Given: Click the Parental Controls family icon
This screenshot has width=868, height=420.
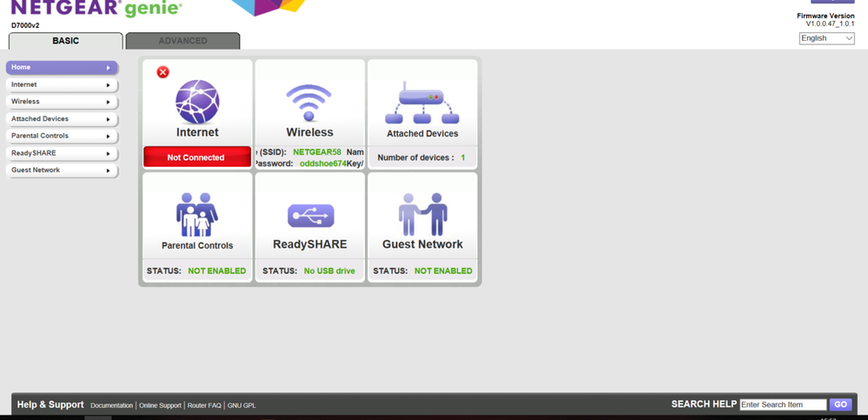Looking at the screenshot, I should (x=197, y=215).
